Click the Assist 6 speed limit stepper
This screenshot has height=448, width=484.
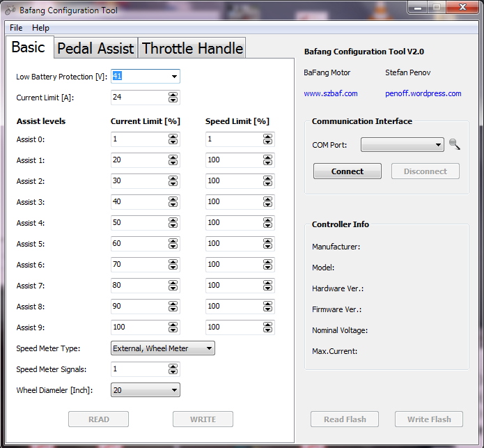click(267, 265)
